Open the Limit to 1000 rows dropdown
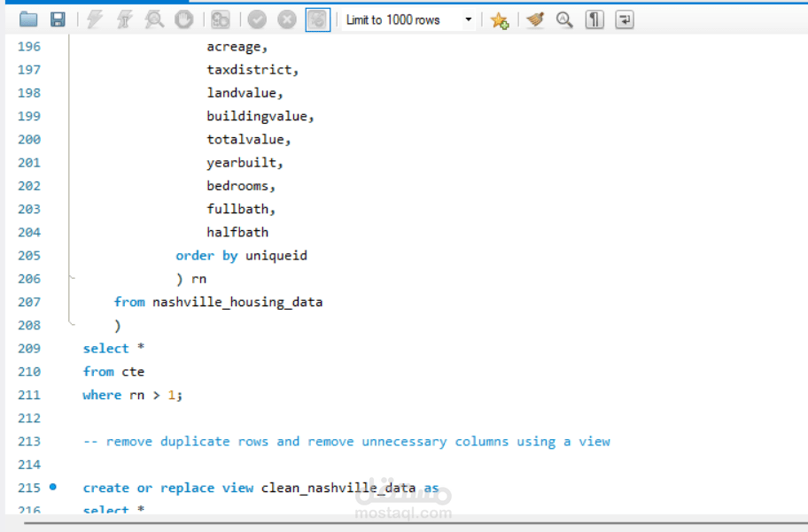Screen dimensions: 808x532 point(408,20)
